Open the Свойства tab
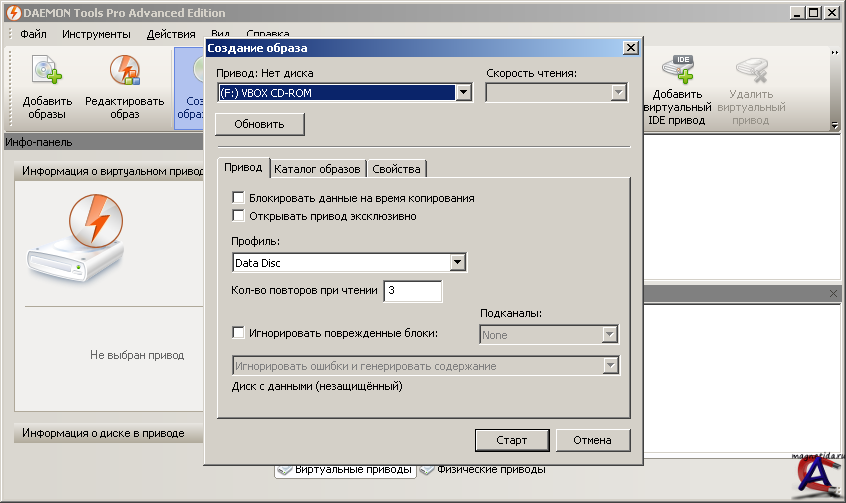 click(397, 168)
